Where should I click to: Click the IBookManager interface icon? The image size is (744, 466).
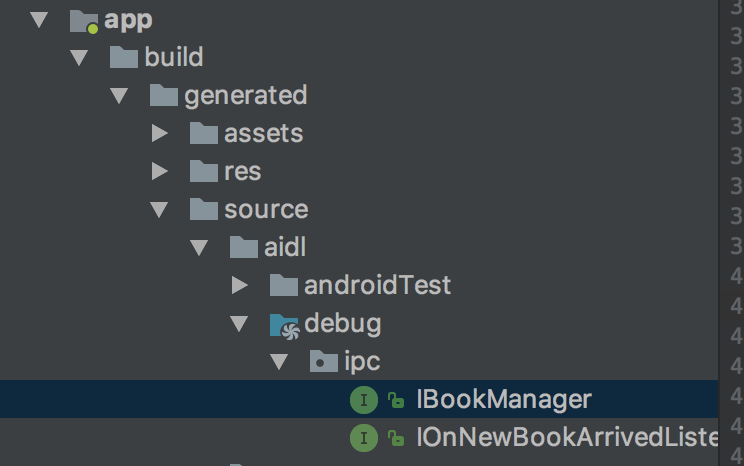(364, 400)
